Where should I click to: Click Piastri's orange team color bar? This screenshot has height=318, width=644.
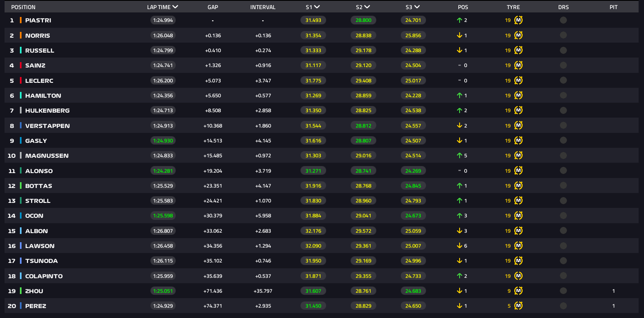(21, 20)
